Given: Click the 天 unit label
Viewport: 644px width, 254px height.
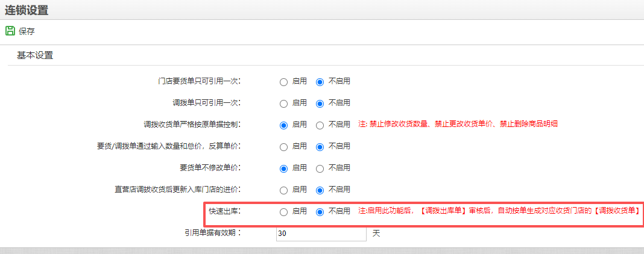Looking at the screenshot, I should tap(376, 234).
